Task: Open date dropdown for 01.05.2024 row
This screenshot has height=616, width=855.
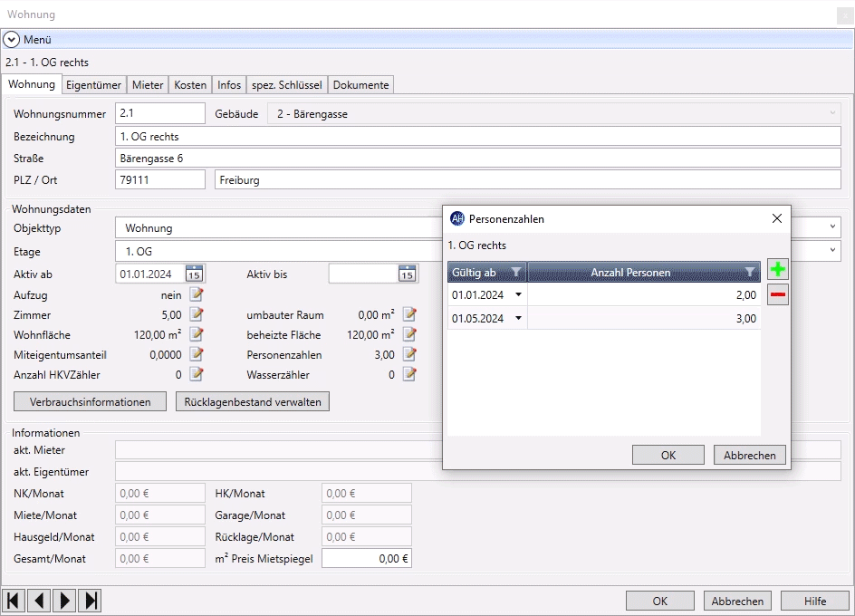Action: (519, 318)
